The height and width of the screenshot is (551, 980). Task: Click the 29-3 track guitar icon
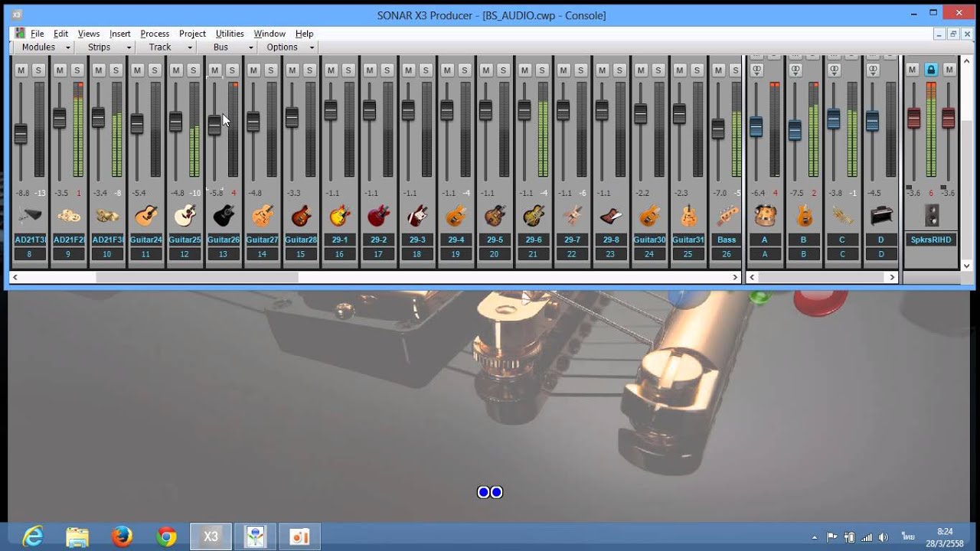[416, 216]
